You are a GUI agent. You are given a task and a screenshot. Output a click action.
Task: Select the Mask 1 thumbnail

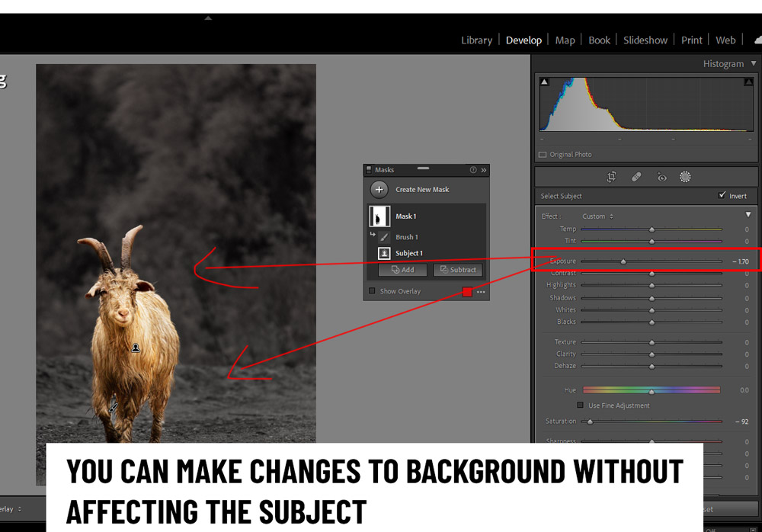click(x=379, y=216)
